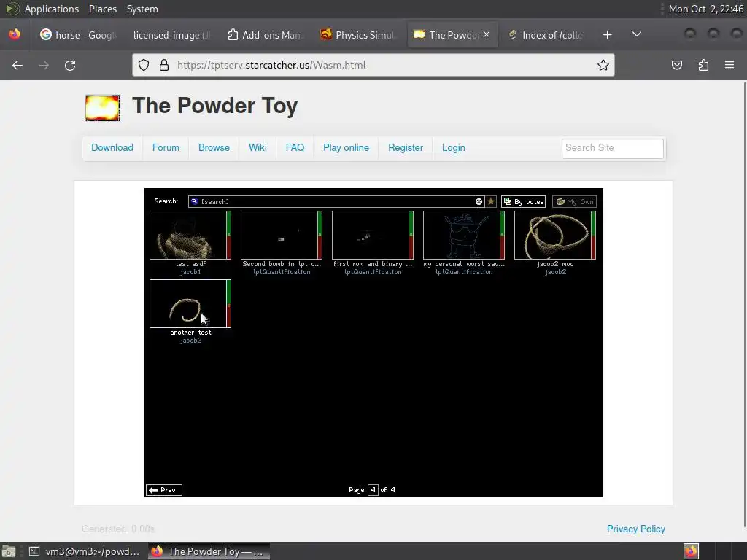This screenshot has width=747, height=560.
Task: Open a new browser tab
Action: coord(607,35)
